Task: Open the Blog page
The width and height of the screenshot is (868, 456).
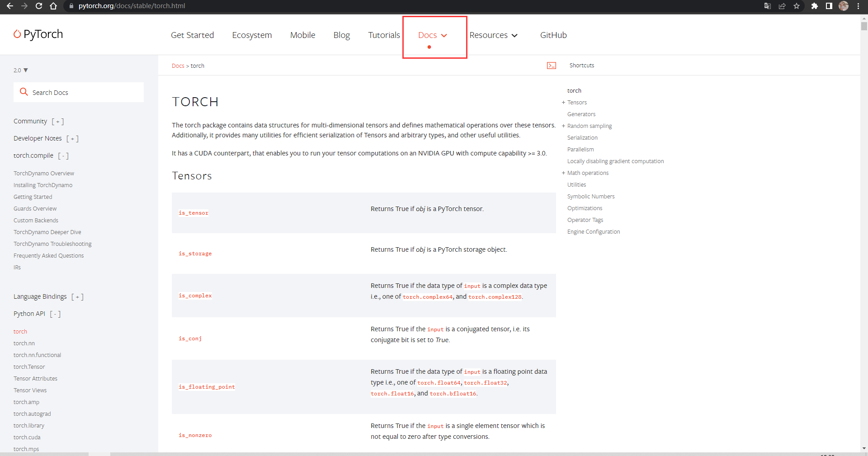Action: (x=341, y=35)
